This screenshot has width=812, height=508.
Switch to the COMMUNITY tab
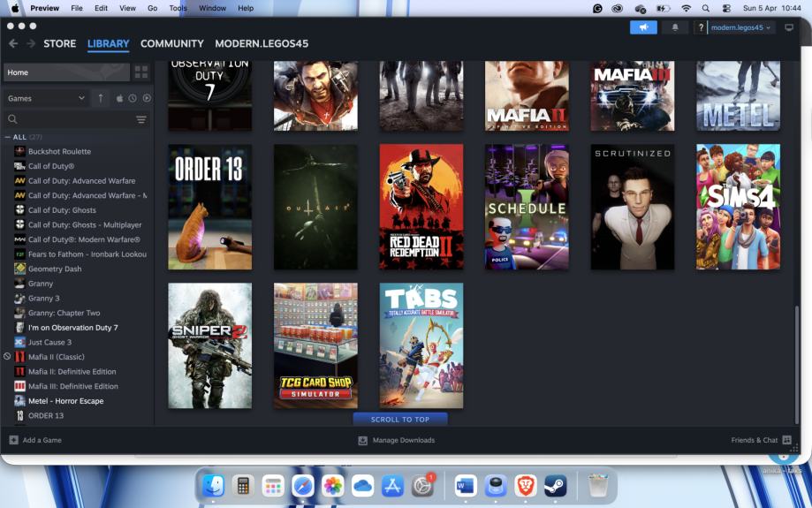(x=172, y=43)
